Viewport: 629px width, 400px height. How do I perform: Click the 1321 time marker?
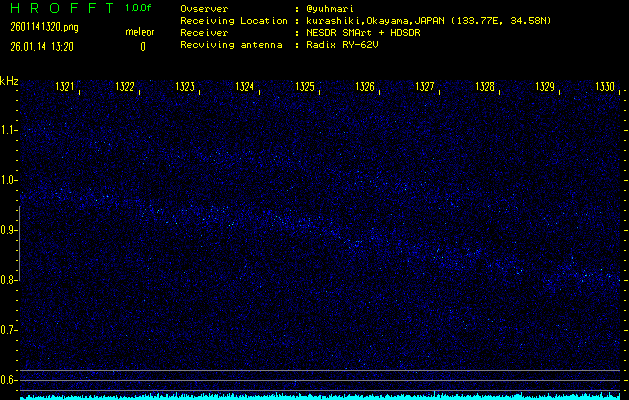point(65,87)
